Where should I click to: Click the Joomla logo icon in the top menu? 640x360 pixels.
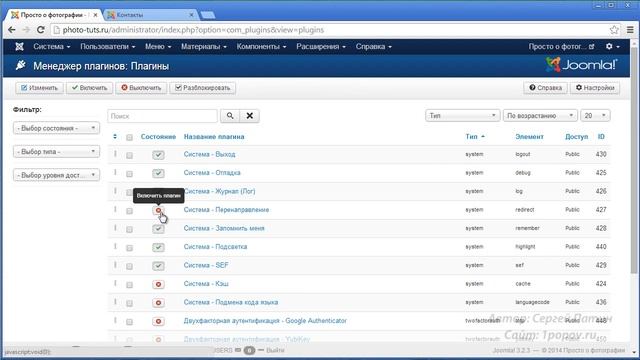19,47
